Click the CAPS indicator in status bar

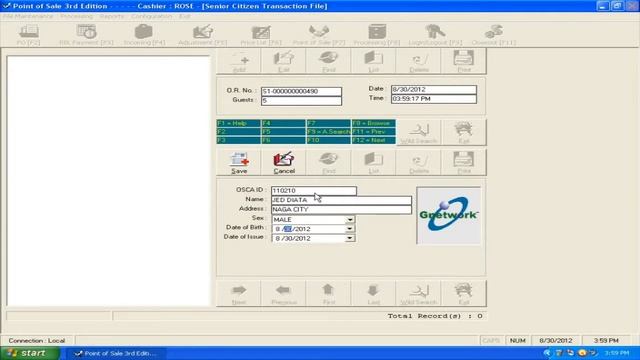coord(491,340)
